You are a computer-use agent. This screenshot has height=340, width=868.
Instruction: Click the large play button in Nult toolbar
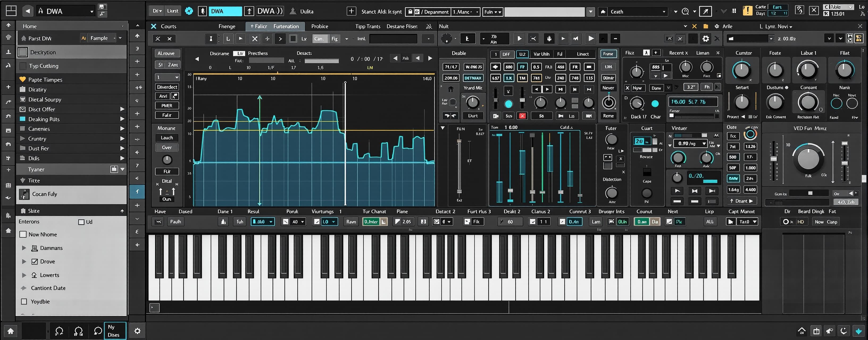591,39
